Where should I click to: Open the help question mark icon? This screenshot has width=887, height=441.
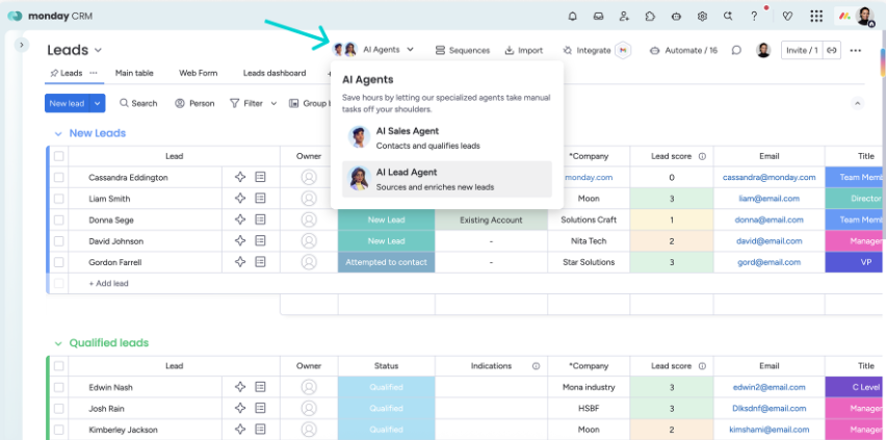(754, 16)
